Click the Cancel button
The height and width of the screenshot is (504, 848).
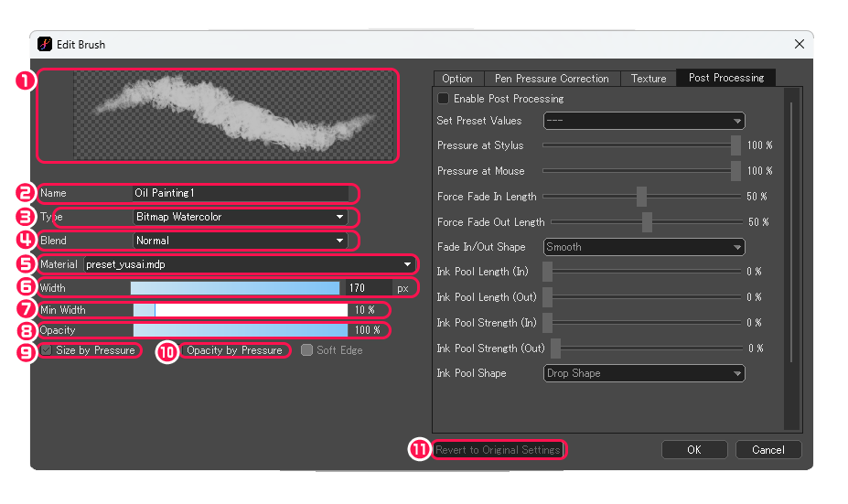768,450
